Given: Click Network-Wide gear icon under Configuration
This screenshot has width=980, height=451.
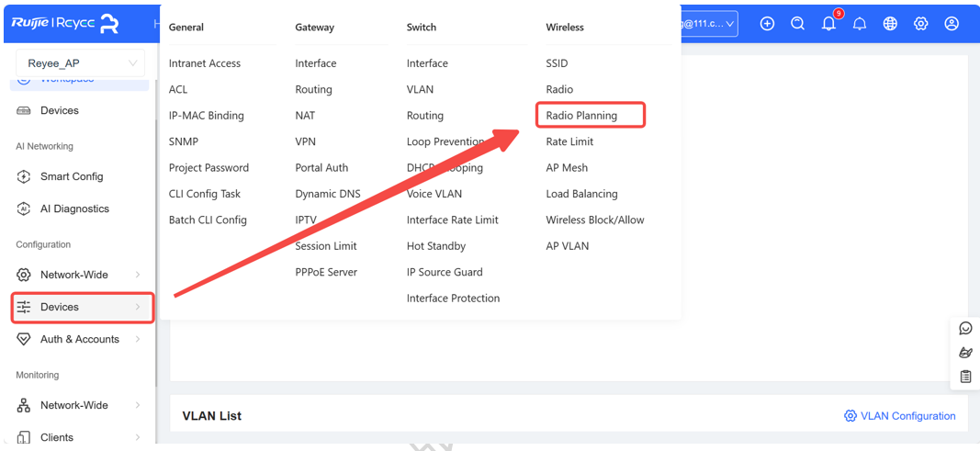Looking at the screenshot, I should click(23, 275).
